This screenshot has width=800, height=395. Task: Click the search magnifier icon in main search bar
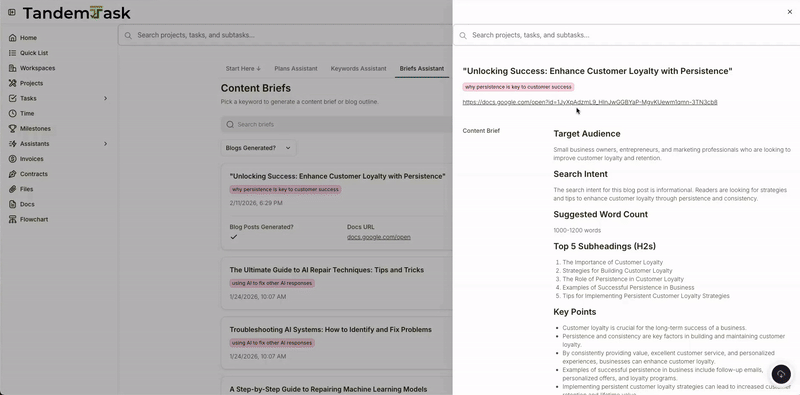click(x=128, y=35)
